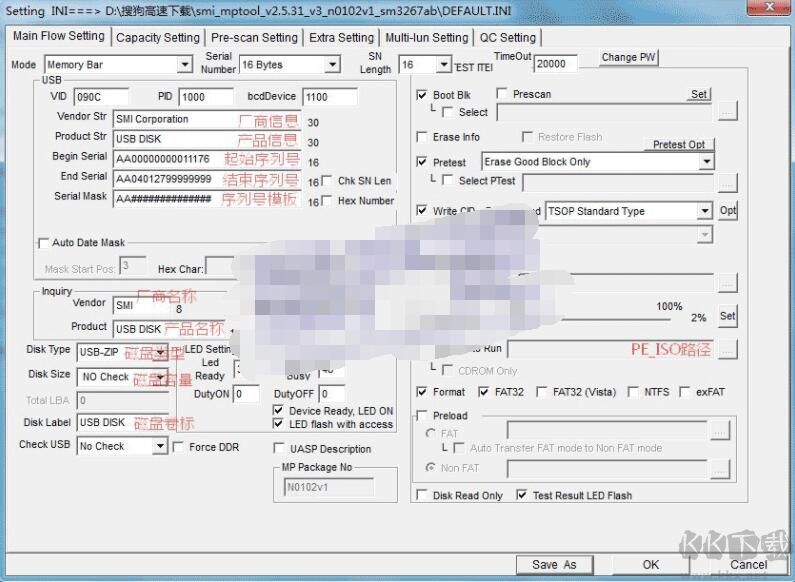Toggle LED flash with access checkbox
The height and width of the screenshot is (582, 795).
pyautogui.click(x=278, y=424)
